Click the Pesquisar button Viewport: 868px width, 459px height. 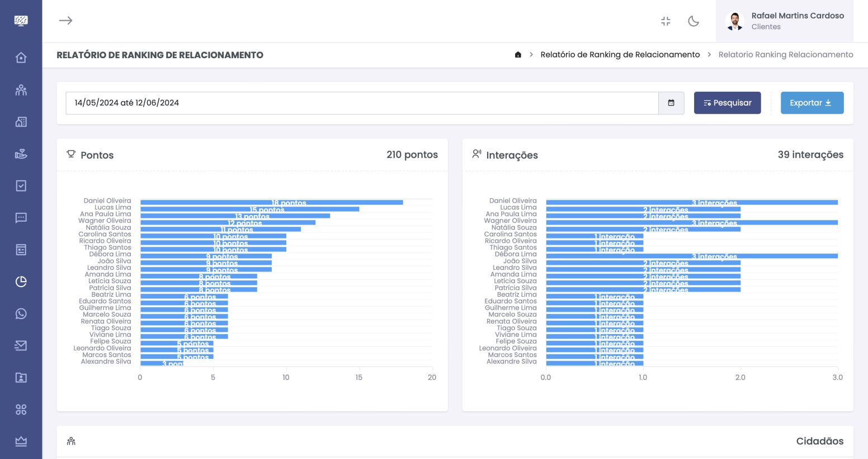pyautogui.click(x=727, y=103)
